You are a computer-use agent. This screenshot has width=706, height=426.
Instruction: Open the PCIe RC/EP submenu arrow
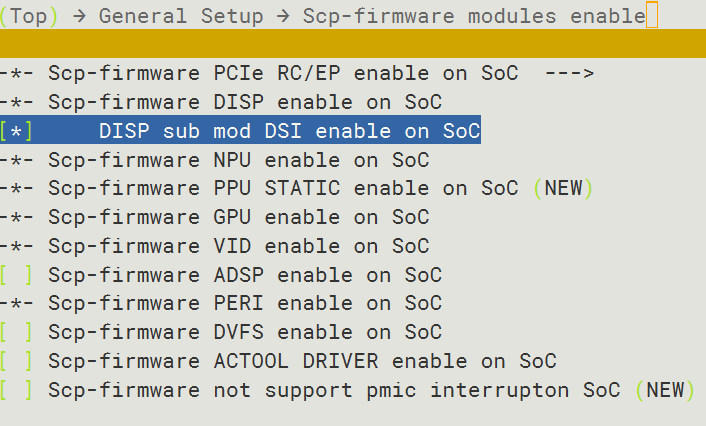[x=570, y=73]
